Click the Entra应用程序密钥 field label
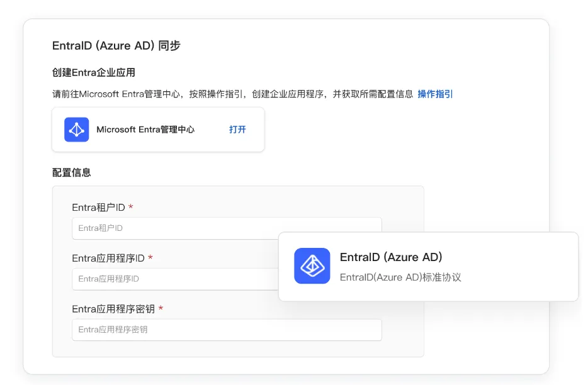This screenshot has height=385, width=588. (x=113, y=309)
